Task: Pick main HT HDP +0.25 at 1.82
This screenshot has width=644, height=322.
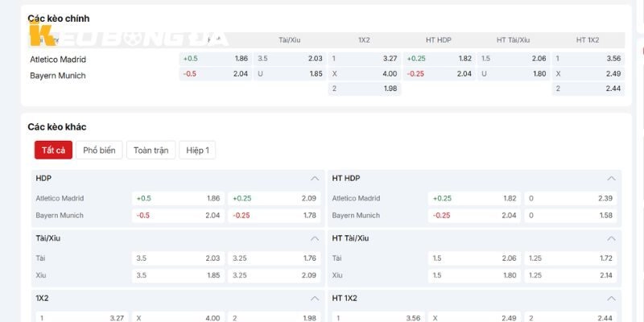Action: (439, 59)
